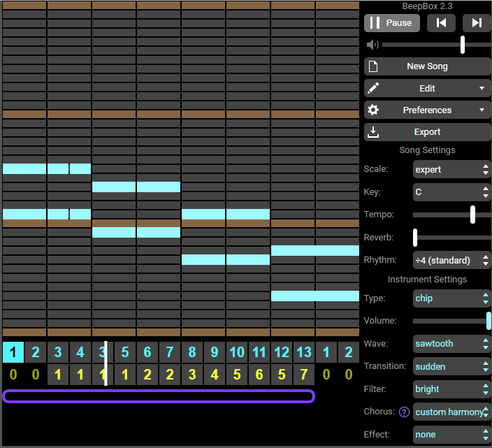
Task: Click the purple loop bar below the tracks
Action: [x=159, y=396]
